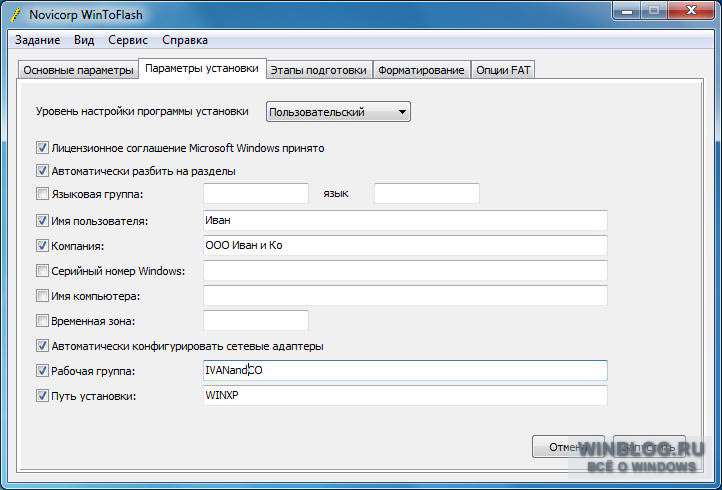
Task: Expand the Пользовательский setup level dropdown
Action: click(x=338, y=112)
